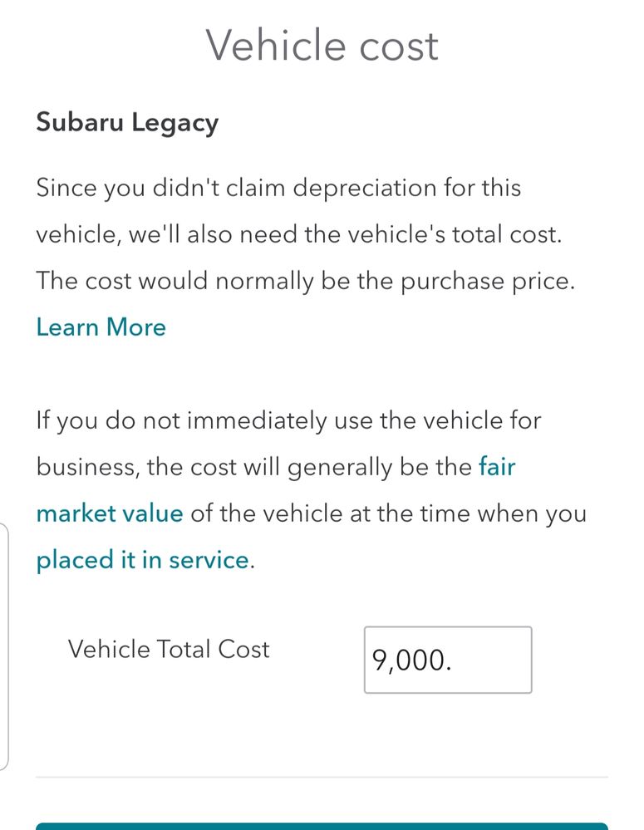Click the 9,000. value in the cost box
The height and width of the screenshot is (830, 644).
(x=411, y=661)
